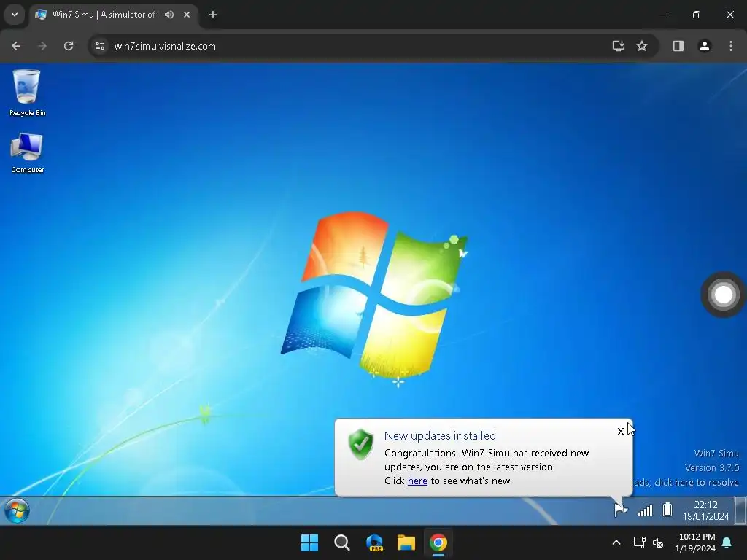Image resolution: width=747 pixels, height=560 pixels.
Task: Mute the Win7 Simu tab audio
Action: (169, 15)
